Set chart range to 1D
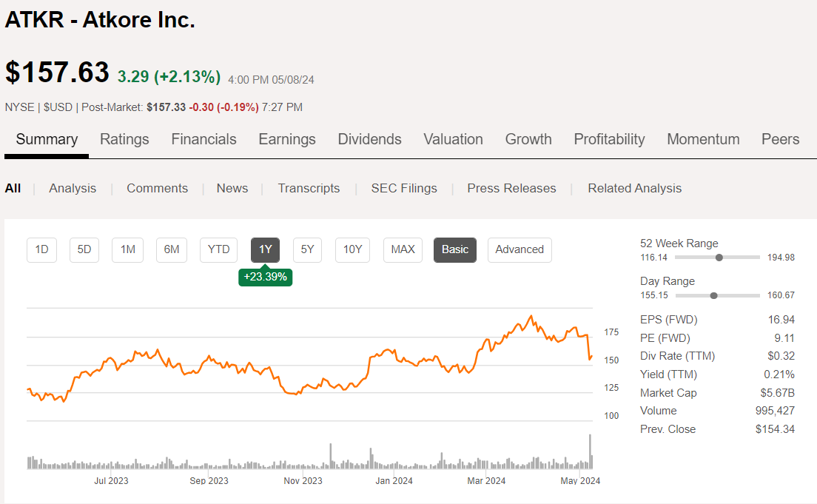 point(42,249)
